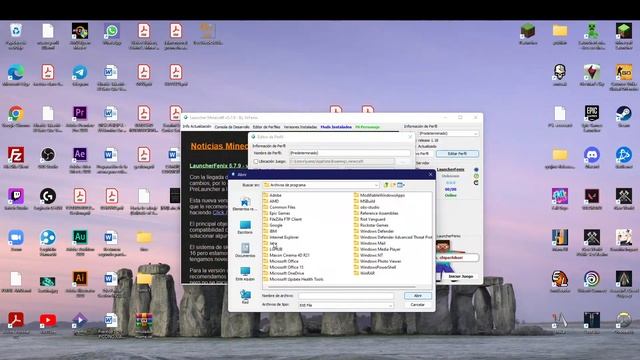Follow the Noticias Minecraft heading link
Image resolution: width=640 pixels, height=360 pixels.
(219, 146)
